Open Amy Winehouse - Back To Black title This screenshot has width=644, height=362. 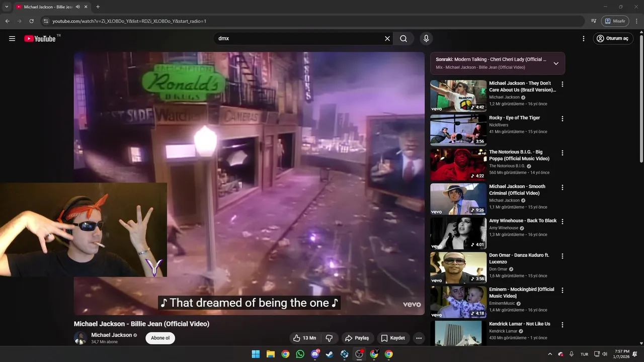point(523,221)
